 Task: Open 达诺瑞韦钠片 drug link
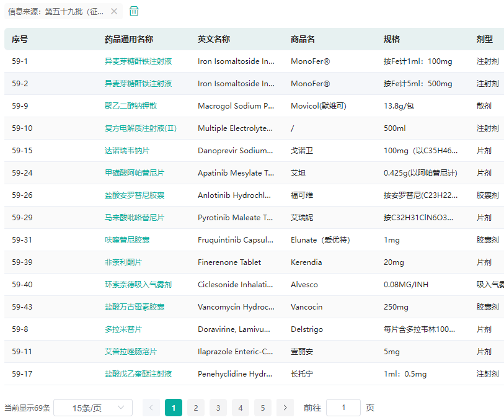(x=127, y=151)
